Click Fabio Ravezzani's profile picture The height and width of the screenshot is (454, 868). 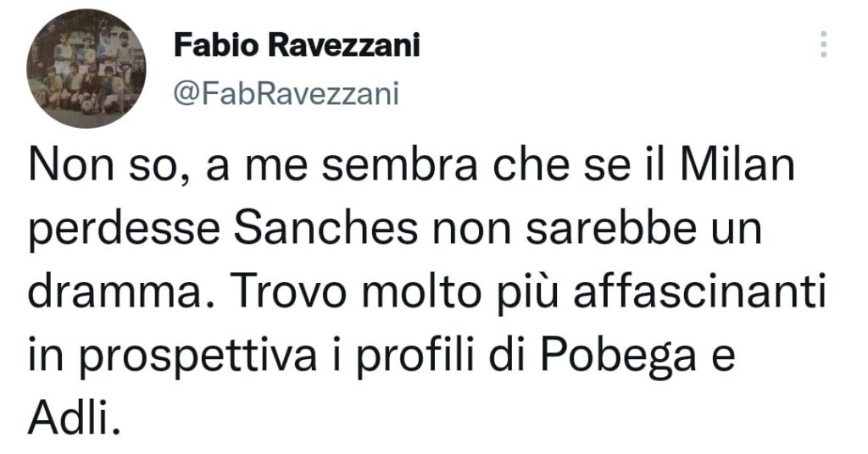click(86, 69)
